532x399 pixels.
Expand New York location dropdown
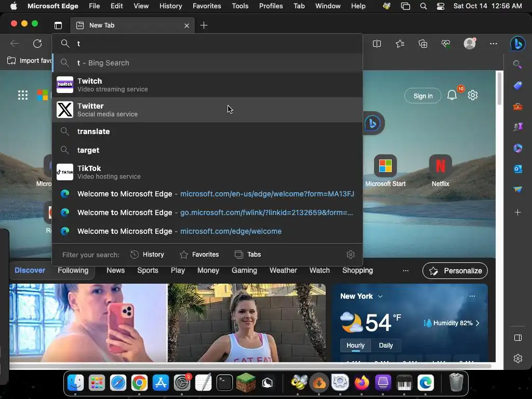click(380, 297)
